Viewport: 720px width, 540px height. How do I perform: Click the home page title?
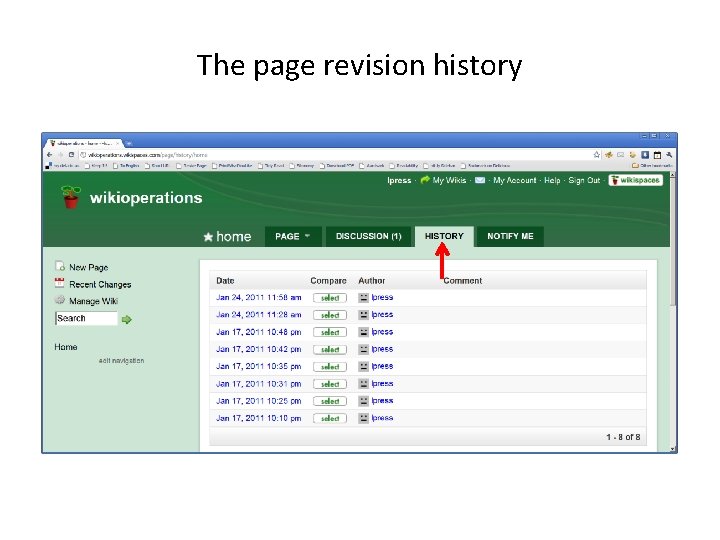pyautogui.click(x=233, y=236)
